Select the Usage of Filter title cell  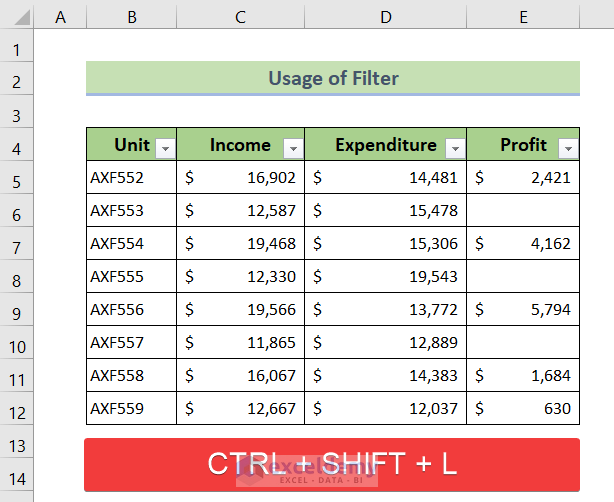(332, 78)
